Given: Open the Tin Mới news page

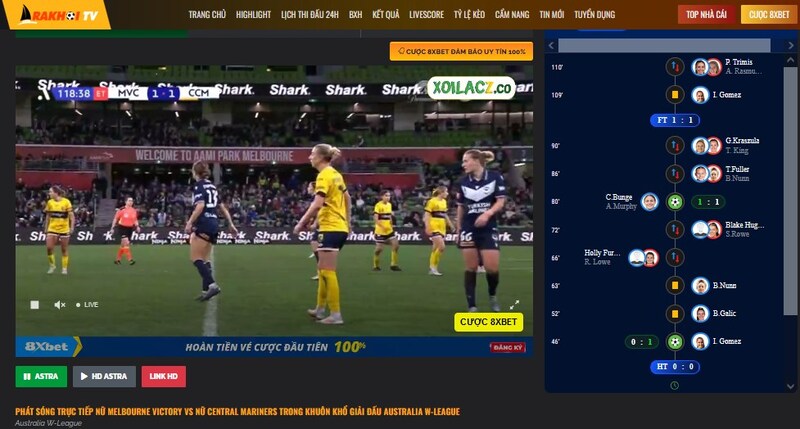Looking at the screenshot, I should tap(552, 15).
